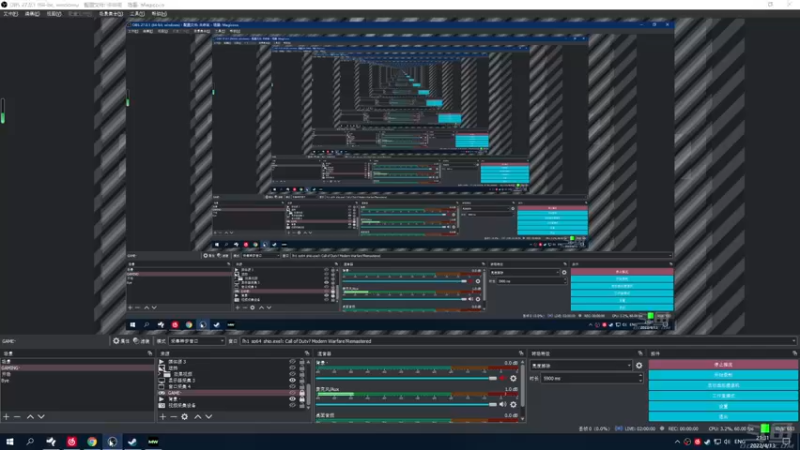Viewport: 800px width, 450px height.
Task: Remove selected scene with the minus button
Action: [17, 417]
